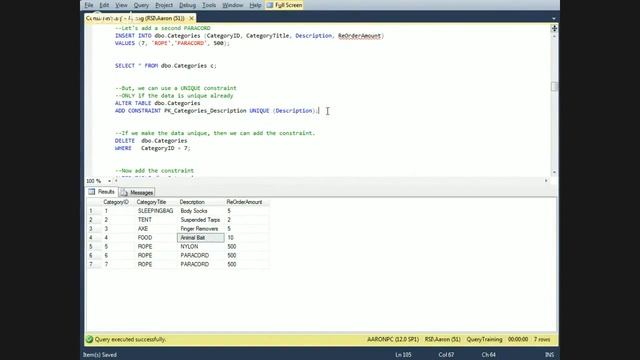Open the Help menu
Viewport: 640px width, 360px height.
(255, 5)
